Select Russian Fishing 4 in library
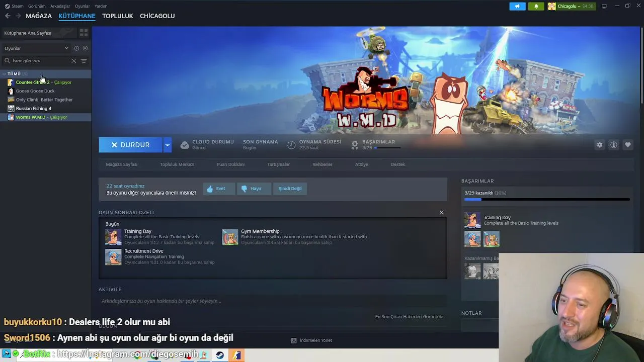The image size is (644, 362). [45, 109]
